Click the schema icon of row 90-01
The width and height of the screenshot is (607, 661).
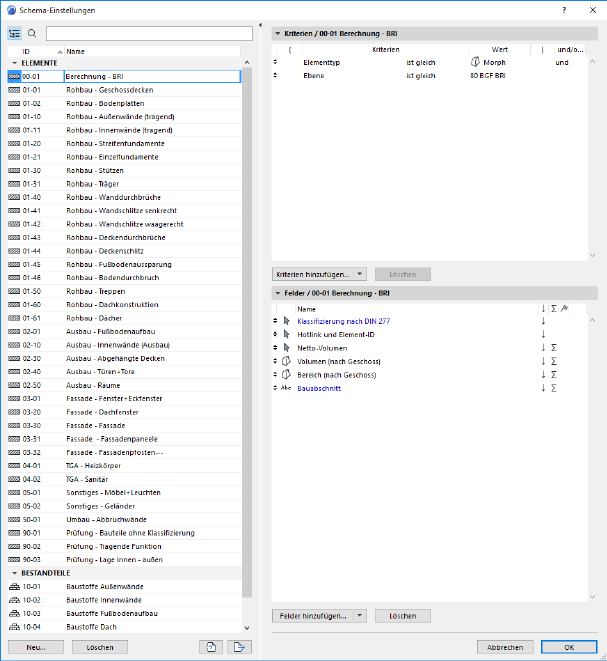coord(14,533)
